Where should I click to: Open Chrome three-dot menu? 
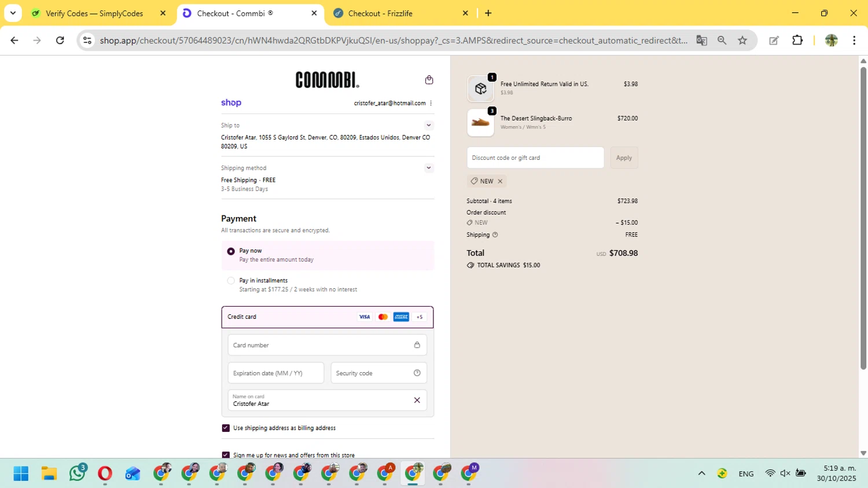tap(854, 41)
